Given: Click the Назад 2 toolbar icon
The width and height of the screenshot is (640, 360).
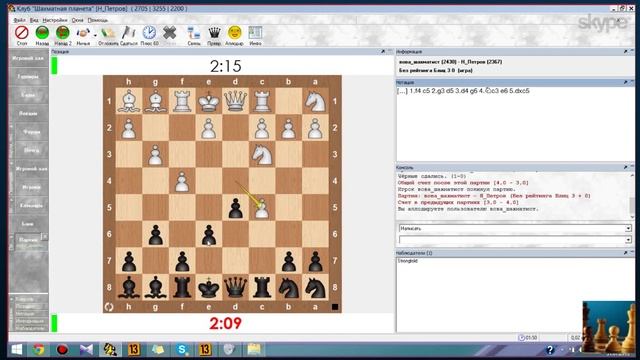Looking at the screenshot, I should tap(62, 33).
